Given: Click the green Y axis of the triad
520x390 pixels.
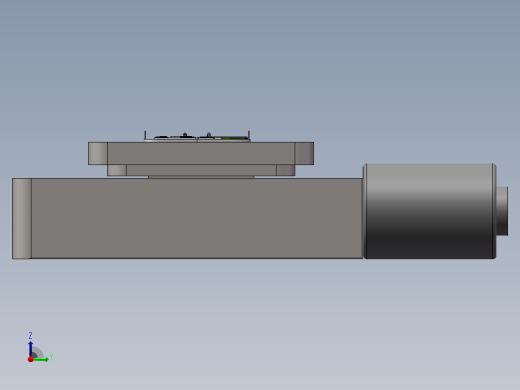Looking at the screenshot, I should pos(41,359).
